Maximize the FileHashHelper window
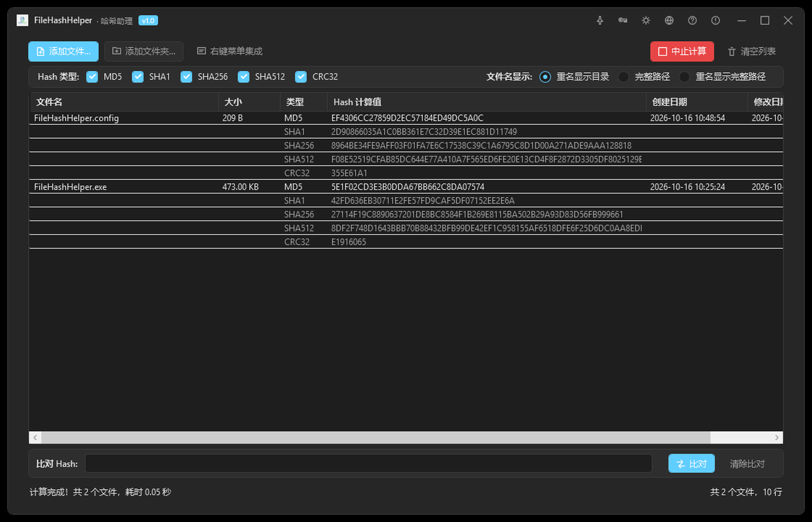 [x=765, y=20]
